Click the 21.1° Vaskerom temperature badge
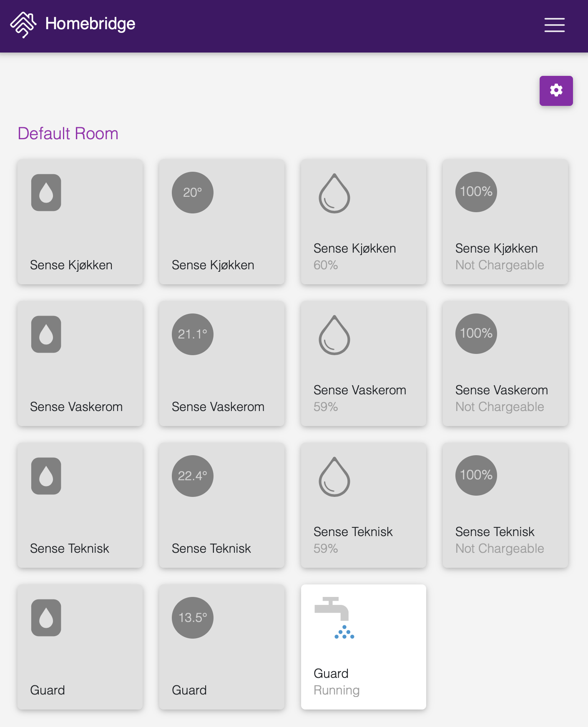 [x=193, y=334]
